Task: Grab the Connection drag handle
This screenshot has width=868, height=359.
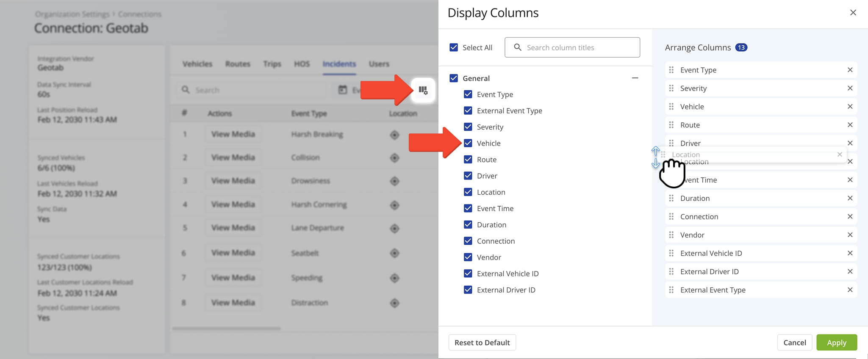Action: pyautogui.click(x=671, y=216)
